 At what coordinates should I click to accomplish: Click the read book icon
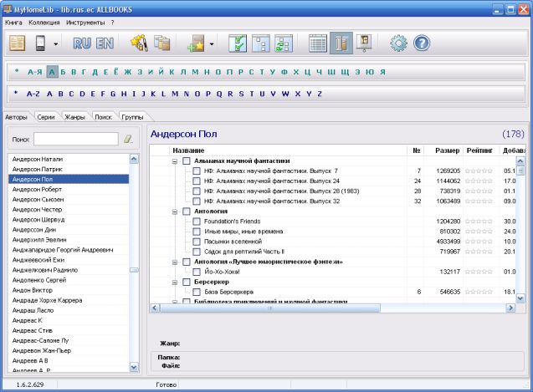17,43
